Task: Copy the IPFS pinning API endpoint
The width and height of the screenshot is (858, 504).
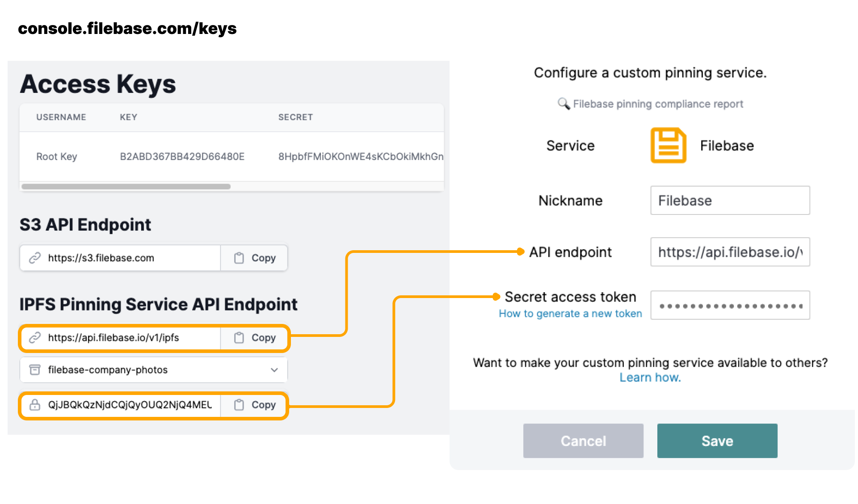Action: (x=255, y=338)
